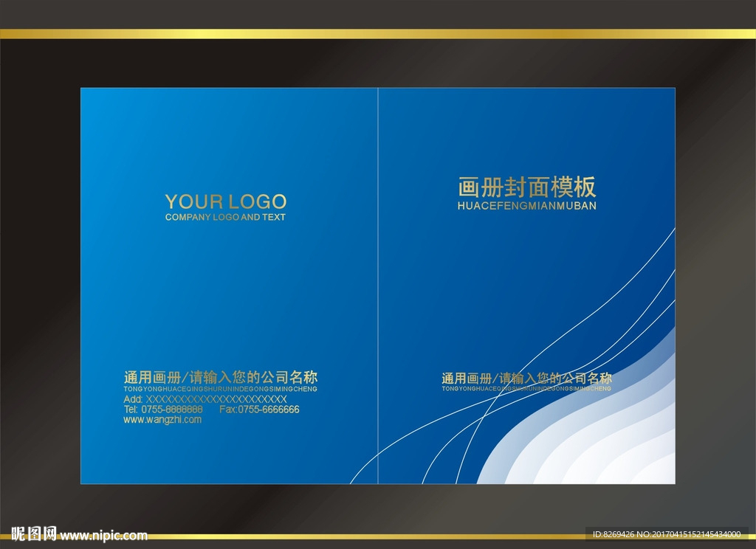This screenshot has width=756, height=549.
Task: Click the 'ID:8269426 NO:20170415152145434000' label
Action: click(667, 534)
